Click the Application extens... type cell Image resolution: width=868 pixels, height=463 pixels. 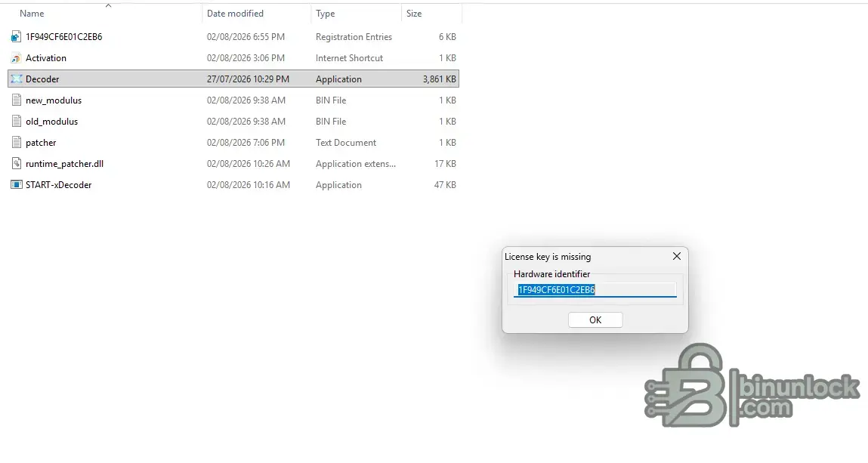(x=356, y=164)
